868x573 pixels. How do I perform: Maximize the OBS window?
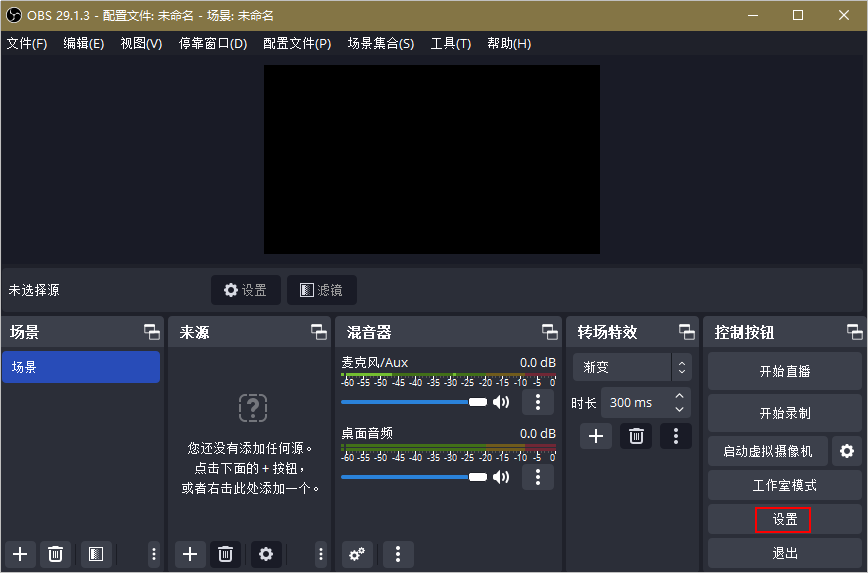click(798, 16)
